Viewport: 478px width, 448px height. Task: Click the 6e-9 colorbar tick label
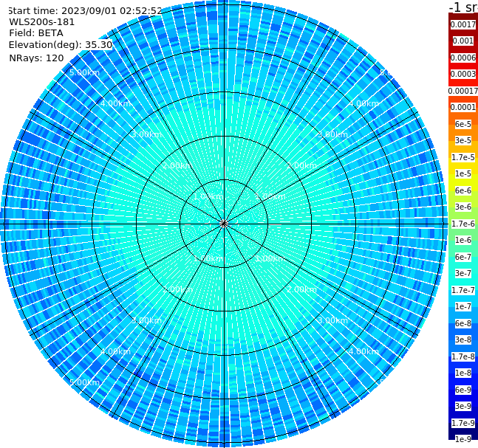coord(463,390)
